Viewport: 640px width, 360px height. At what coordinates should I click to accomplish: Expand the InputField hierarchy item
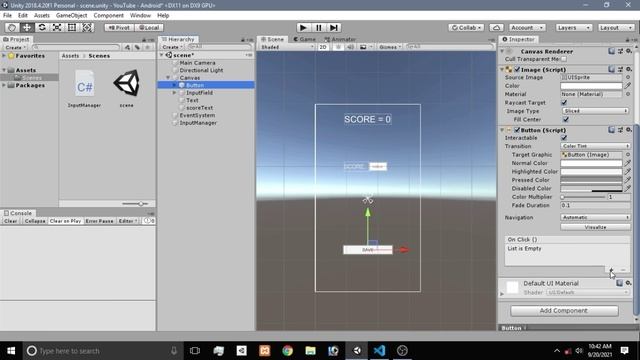coord(174,93)
